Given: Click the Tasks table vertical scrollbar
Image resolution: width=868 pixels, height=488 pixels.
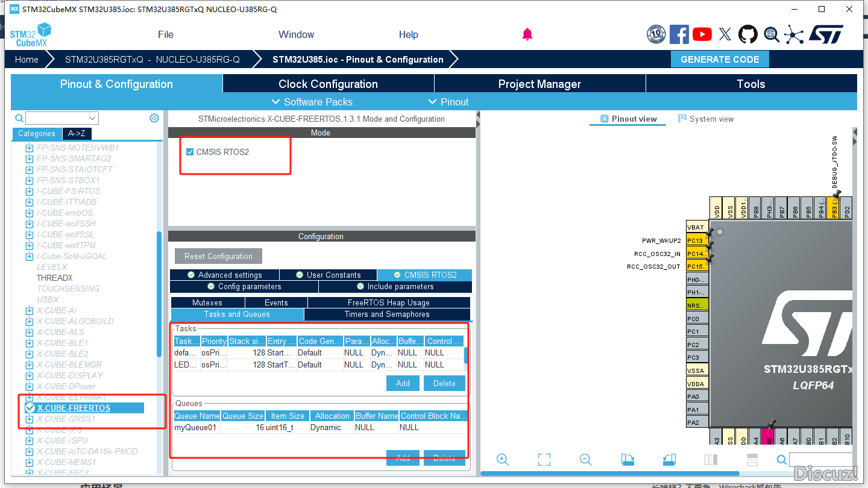Looking at the screenshot, I should pos(466,355).
